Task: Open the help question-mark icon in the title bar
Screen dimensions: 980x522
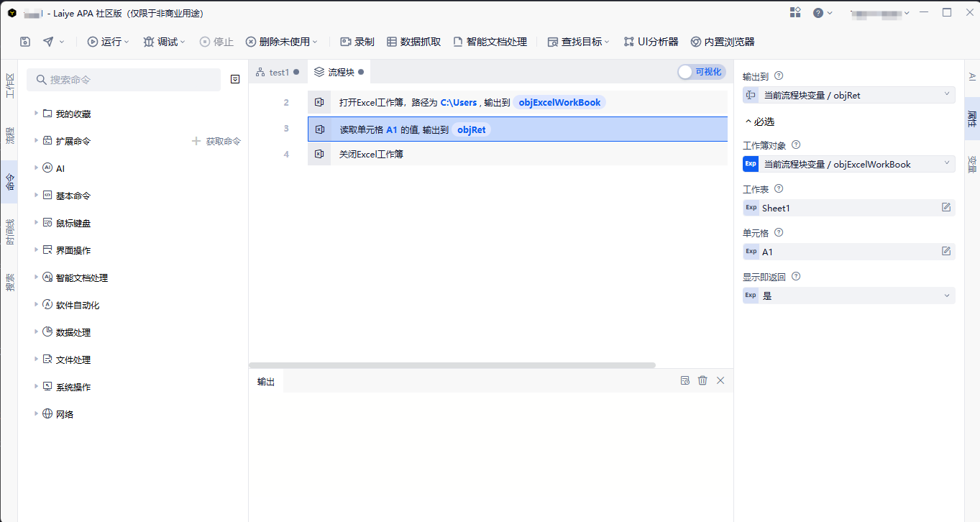Action: click(818, 12)
